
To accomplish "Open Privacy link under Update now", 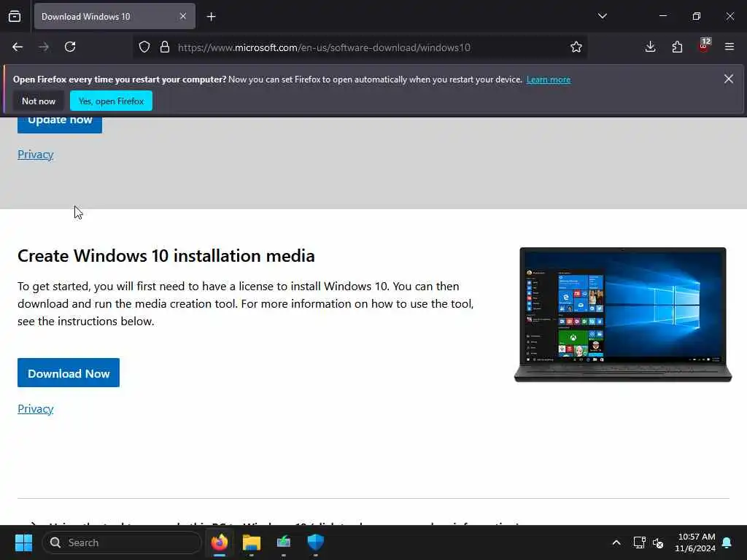I will tap(35, 155).
